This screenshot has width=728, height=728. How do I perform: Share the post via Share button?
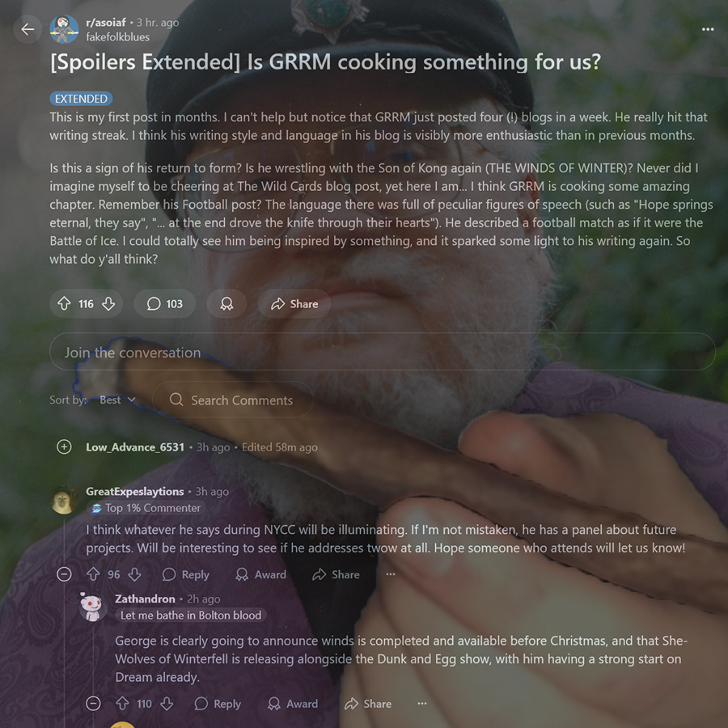[x=294, y=303]
